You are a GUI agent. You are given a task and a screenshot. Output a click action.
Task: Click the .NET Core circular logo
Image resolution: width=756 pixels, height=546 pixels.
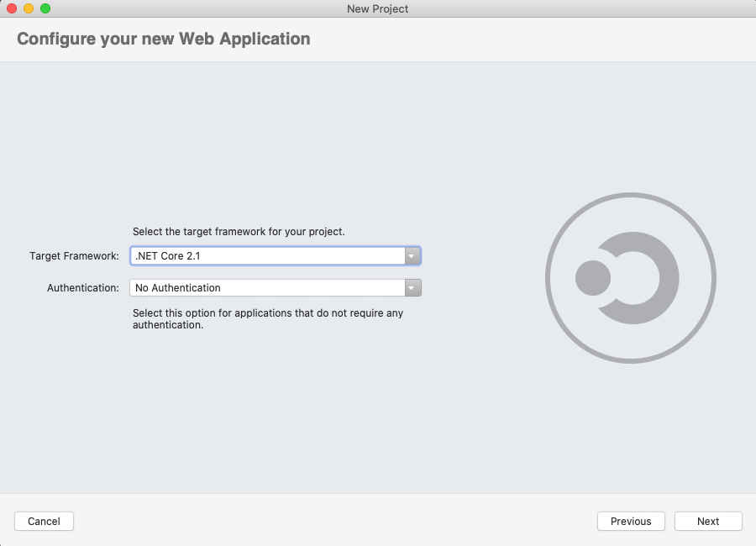(631, 277)
